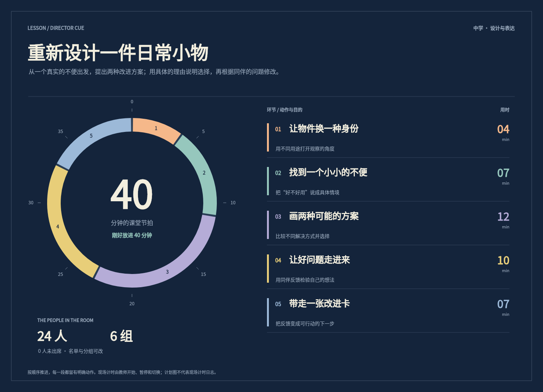
Task: Click the 环节 / 动作与目的 column header
Action: [285, 110]
